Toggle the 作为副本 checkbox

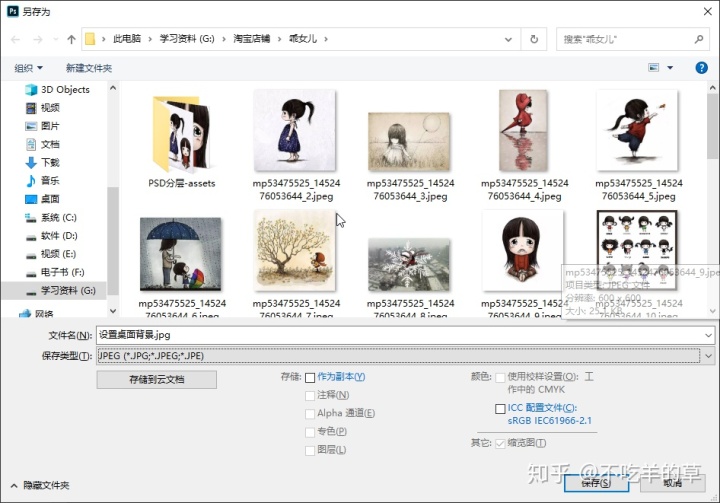click(x=310, y=378)
